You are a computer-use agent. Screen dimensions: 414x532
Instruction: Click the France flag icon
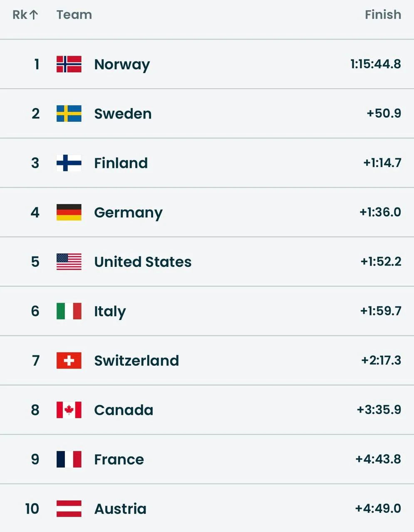[69, 459]
